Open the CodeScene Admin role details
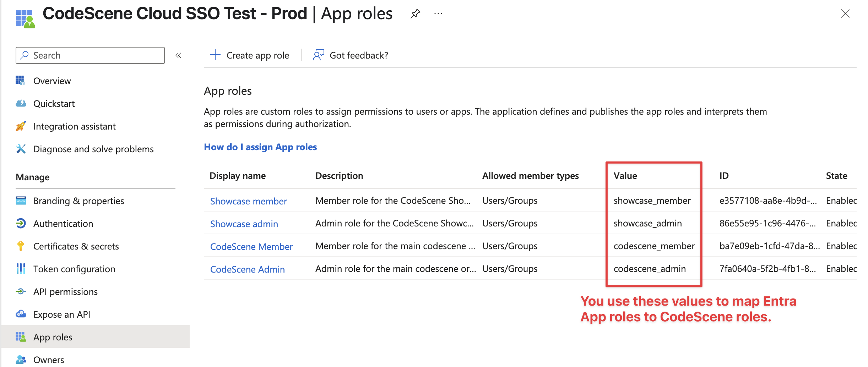The image size is (868, 367). pyautogui.click(x=248, y=269)
